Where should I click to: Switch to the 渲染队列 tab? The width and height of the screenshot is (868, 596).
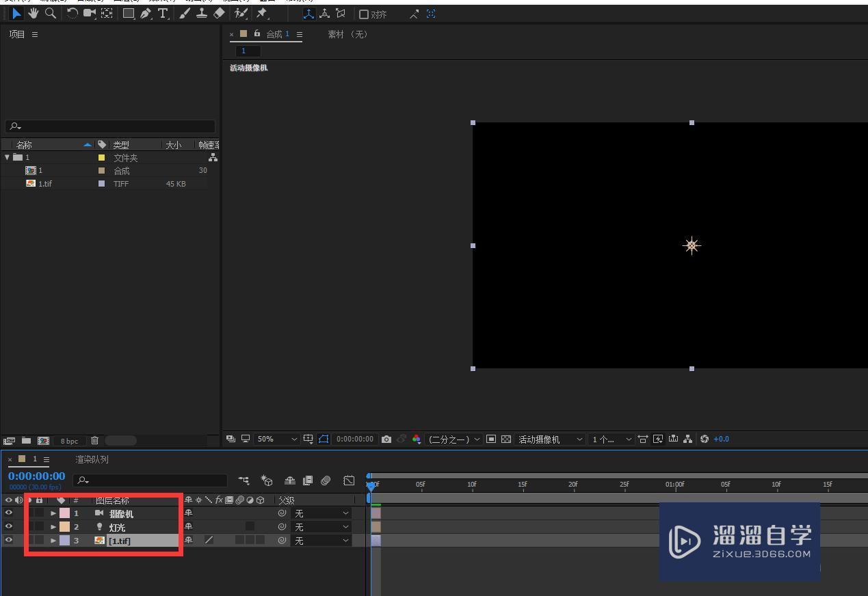(90, 459)
